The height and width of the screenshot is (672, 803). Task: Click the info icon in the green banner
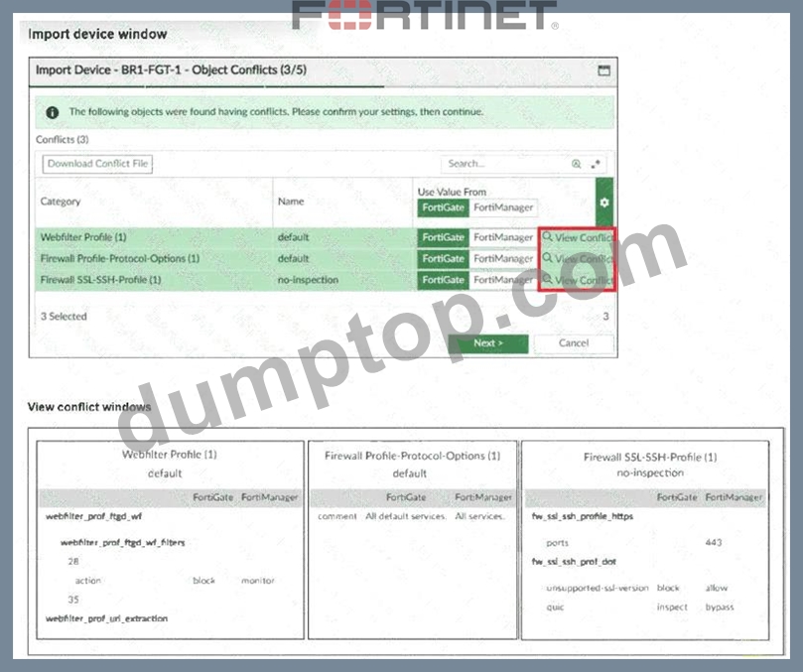(x=53, y=112)
